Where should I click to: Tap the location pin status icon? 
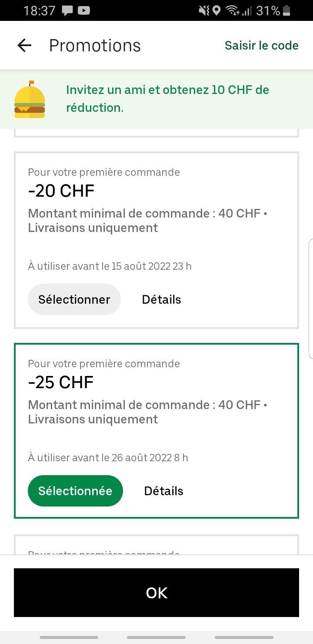tap(216, 10)
